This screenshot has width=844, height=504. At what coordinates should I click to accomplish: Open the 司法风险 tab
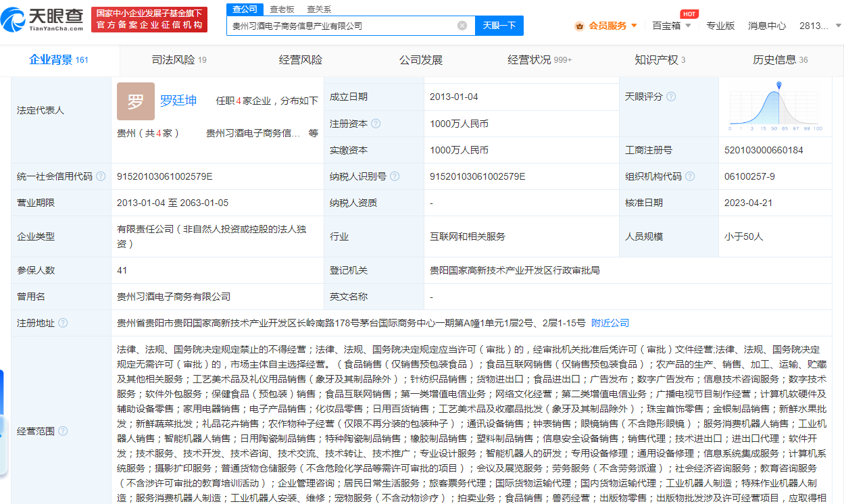(179, 60)
